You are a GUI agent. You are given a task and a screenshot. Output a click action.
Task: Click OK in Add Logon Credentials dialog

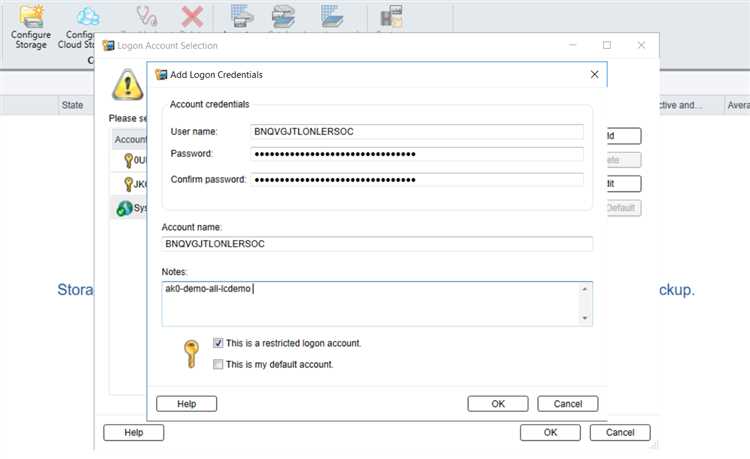498,404
